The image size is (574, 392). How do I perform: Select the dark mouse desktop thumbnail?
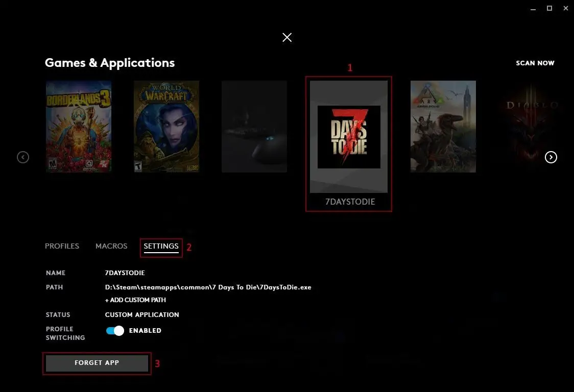pos(254,126)
